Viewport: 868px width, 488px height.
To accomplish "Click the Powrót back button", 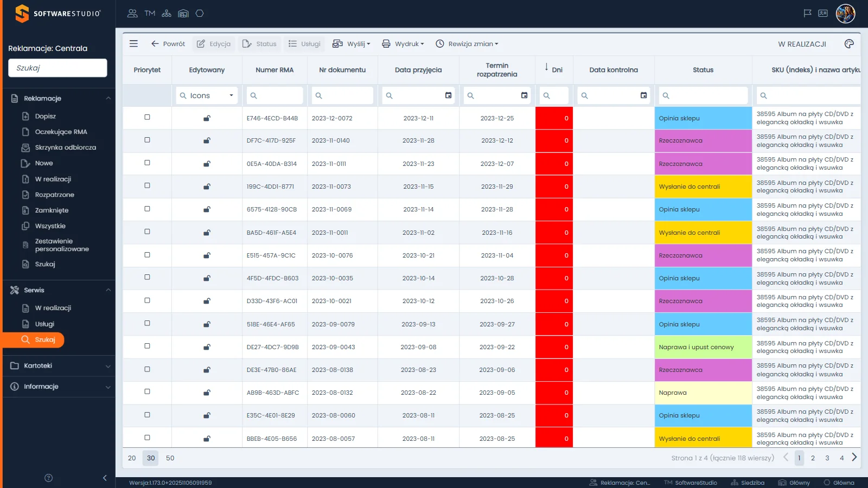I will coord(168,44).
